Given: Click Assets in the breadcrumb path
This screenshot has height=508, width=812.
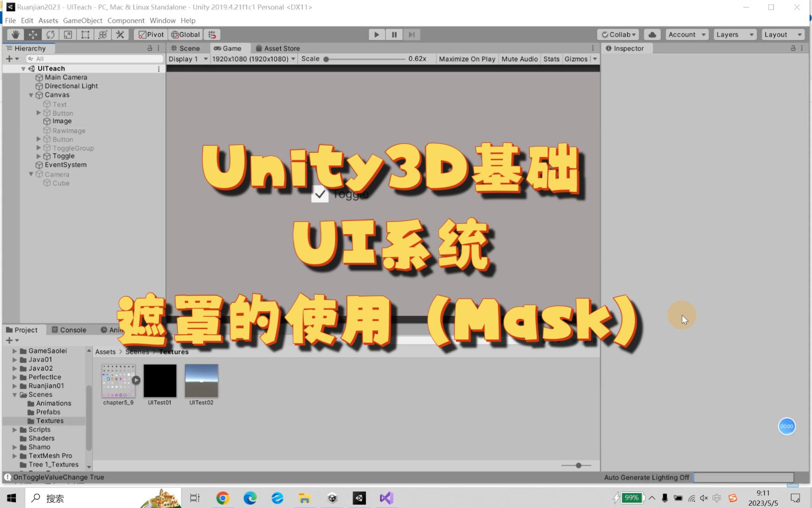Looking at the screenshot, I should (x=105, y=352).
